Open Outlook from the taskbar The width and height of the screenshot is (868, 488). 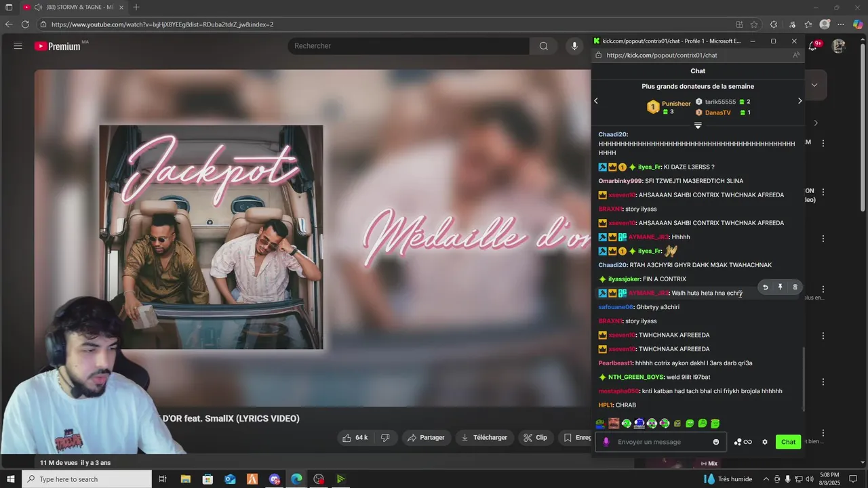click(230, 479)
